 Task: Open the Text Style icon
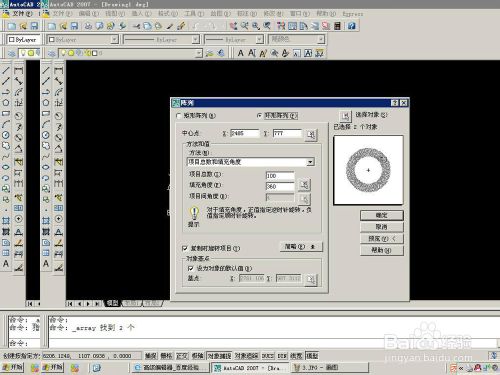[x=285, y=53]
